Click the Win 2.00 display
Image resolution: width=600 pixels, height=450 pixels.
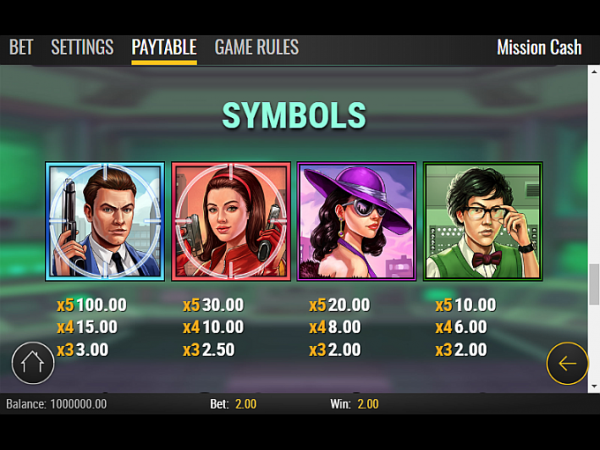[354, 404]
